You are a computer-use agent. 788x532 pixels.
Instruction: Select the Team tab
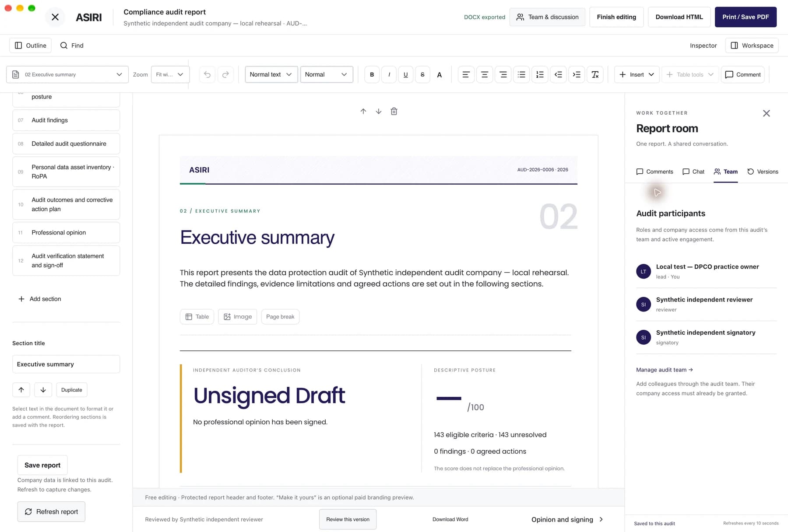(725, 171)
